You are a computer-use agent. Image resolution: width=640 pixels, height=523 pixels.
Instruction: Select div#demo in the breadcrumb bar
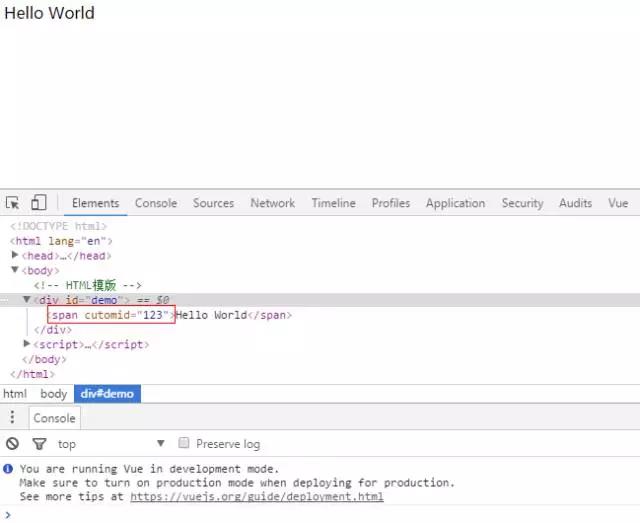coord(107,394)
